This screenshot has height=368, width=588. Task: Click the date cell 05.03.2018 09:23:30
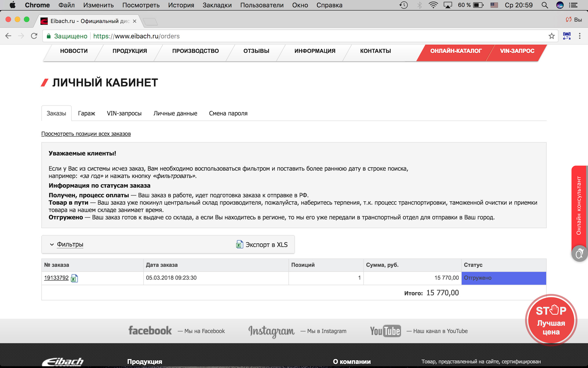pyautogui.click(x=216, y=278)
